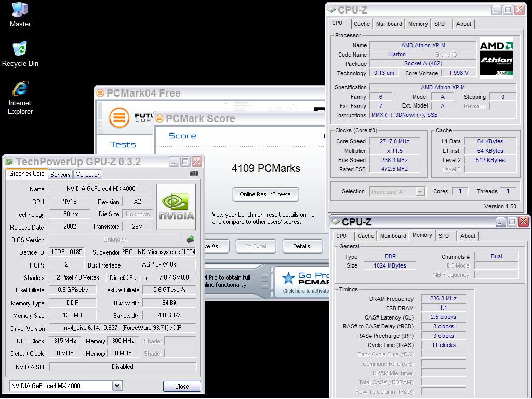532x399 pixels.
Task: Click the Bus Interface value AGP 8x @ 8x
Action: point(159,264)
